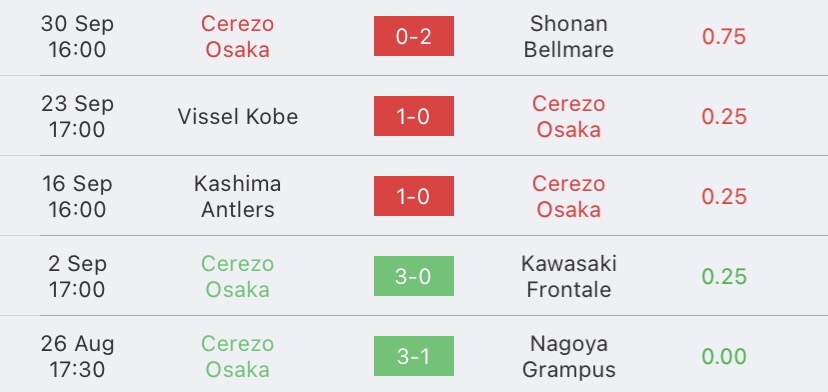Open Vissel Kobe team page
Image resolution: width=828 pixels, height=392 pixels.
[238, 116]
